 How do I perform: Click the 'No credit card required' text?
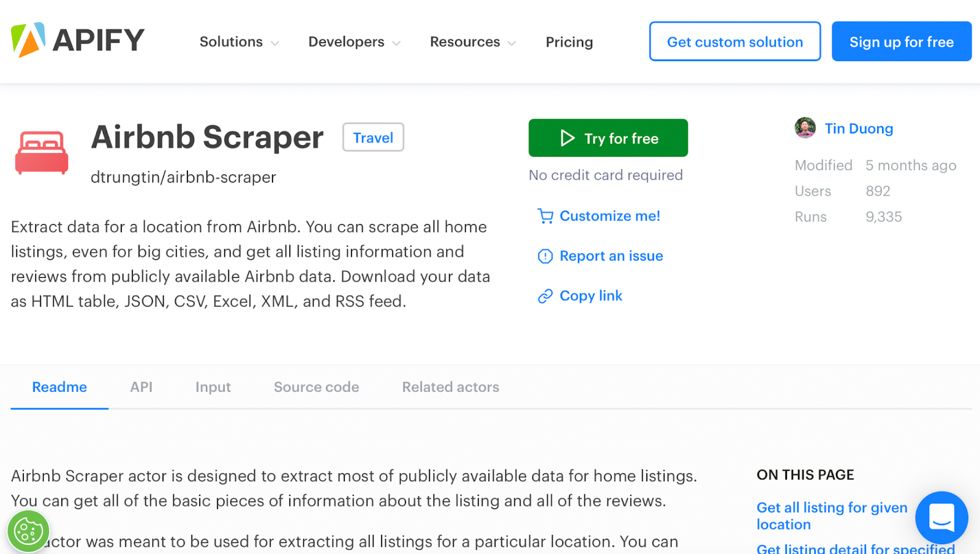tap(606, 175)
